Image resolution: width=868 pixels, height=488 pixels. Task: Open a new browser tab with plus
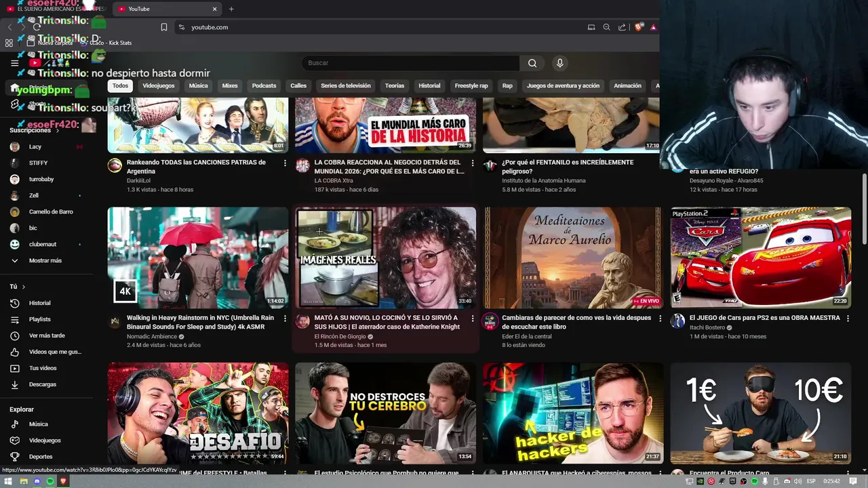(231, 9)
